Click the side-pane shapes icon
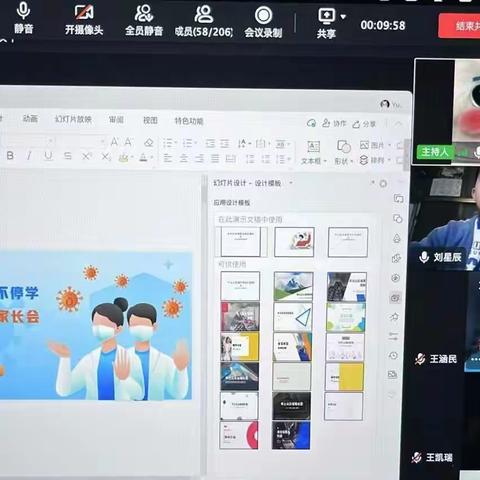The width and height of the screenshot is (480, 480). 398,219
